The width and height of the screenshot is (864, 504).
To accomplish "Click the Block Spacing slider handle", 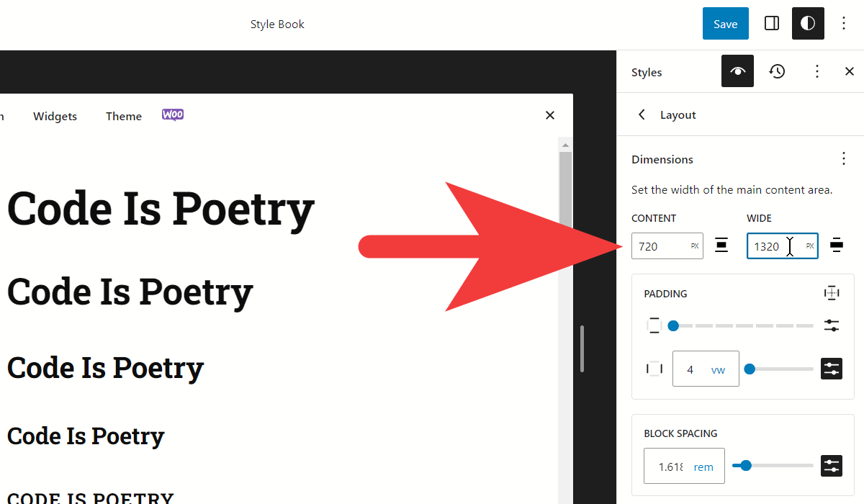I will point(746,466).
